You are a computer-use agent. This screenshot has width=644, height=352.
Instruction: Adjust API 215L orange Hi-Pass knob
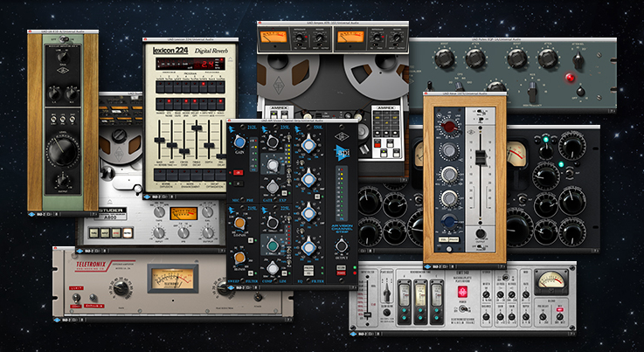tap(239, 258)
